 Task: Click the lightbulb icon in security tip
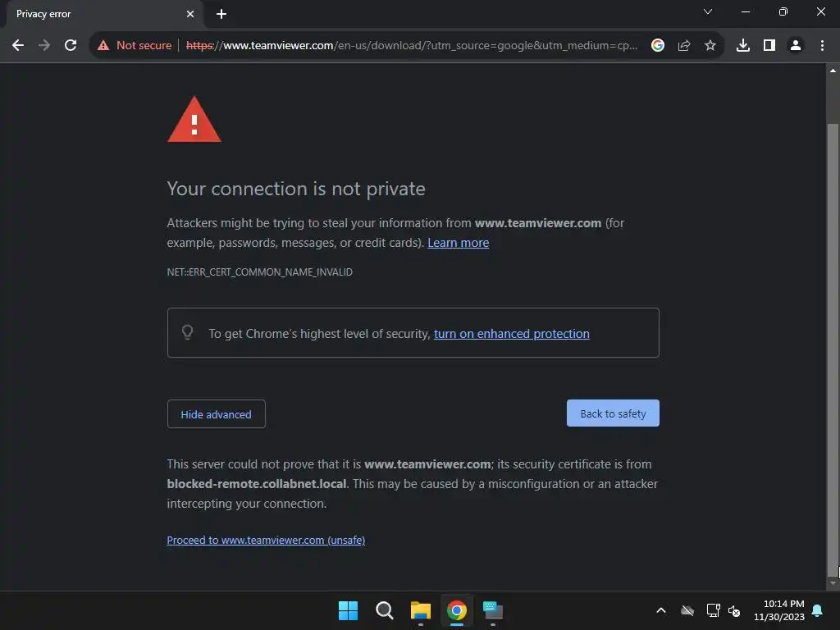(x=187, y=332)
